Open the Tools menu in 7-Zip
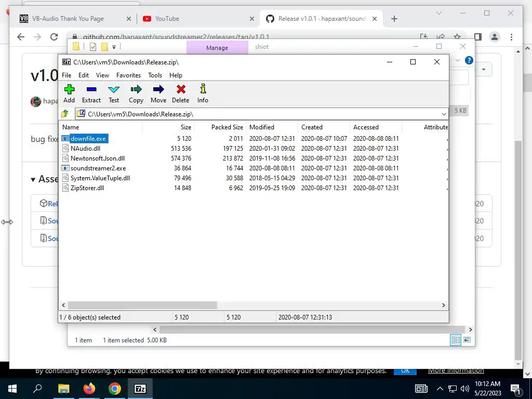This screenshot has height=399, width=532. click(155, 75)
